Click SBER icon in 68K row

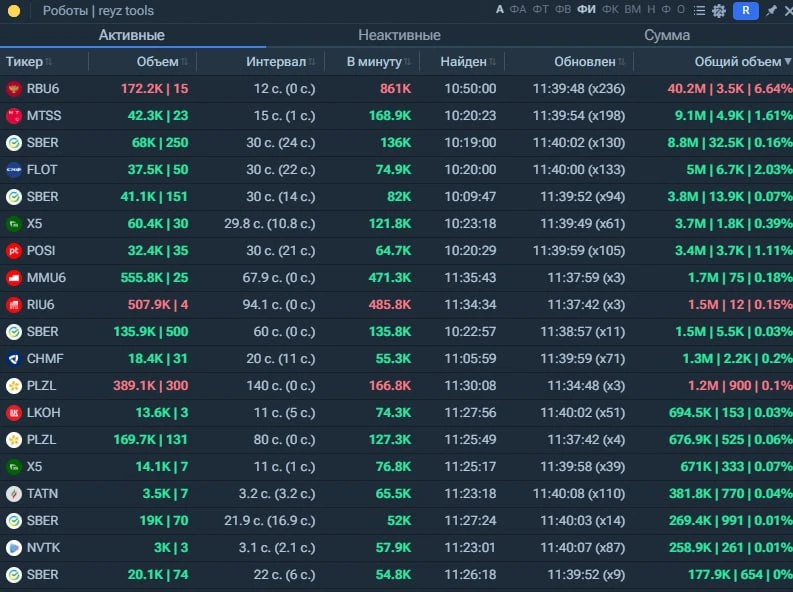14,143
